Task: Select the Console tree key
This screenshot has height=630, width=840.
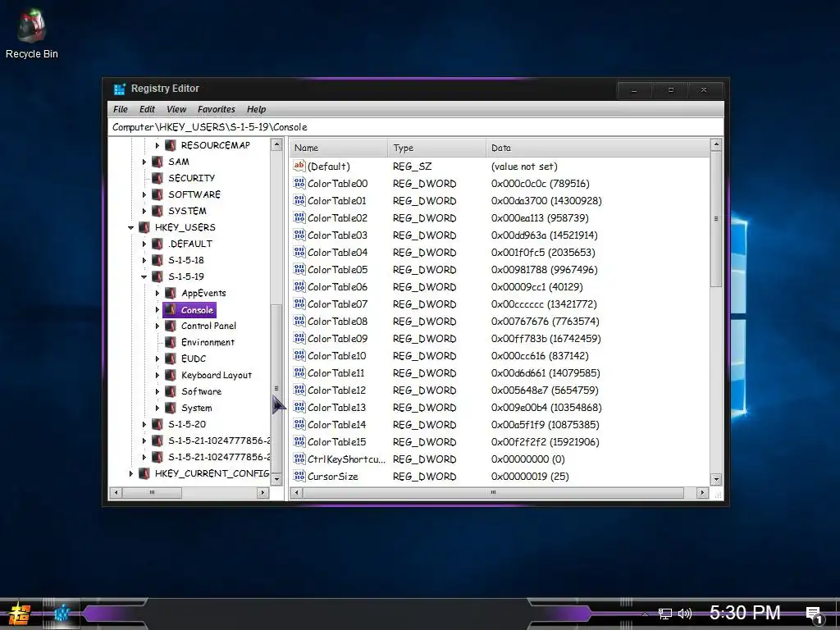Action: pyautogui.click(x=197, y=310)
